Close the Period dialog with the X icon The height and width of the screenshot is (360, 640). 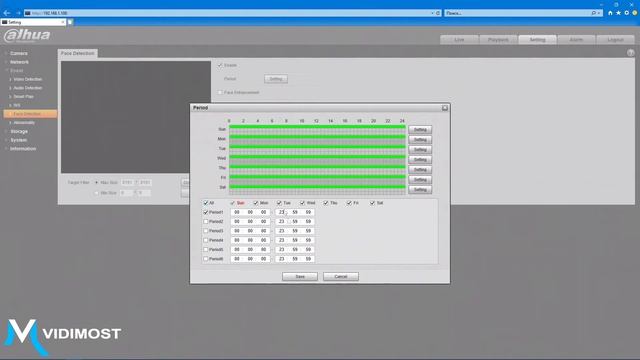[445, 108]
